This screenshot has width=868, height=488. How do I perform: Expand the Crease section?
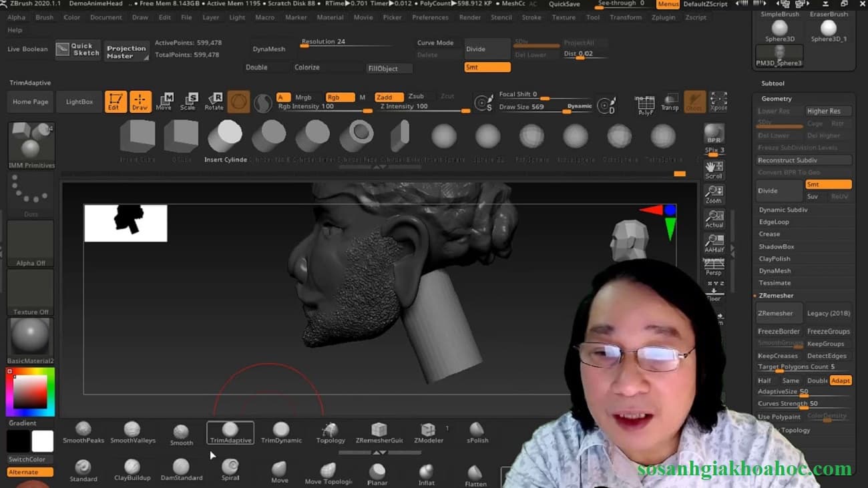pyautogui.click(x=769, y=234)
